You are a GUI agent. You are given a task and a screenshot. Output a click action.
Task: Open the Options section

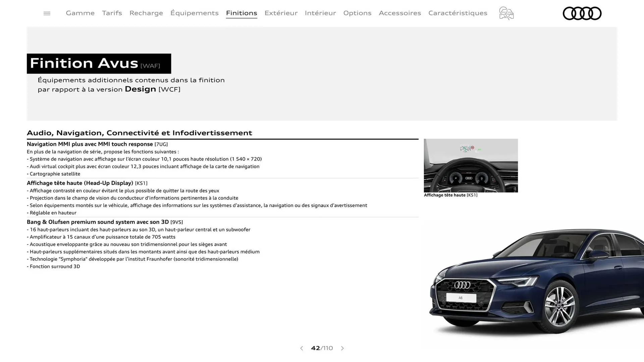pos(357,13)
